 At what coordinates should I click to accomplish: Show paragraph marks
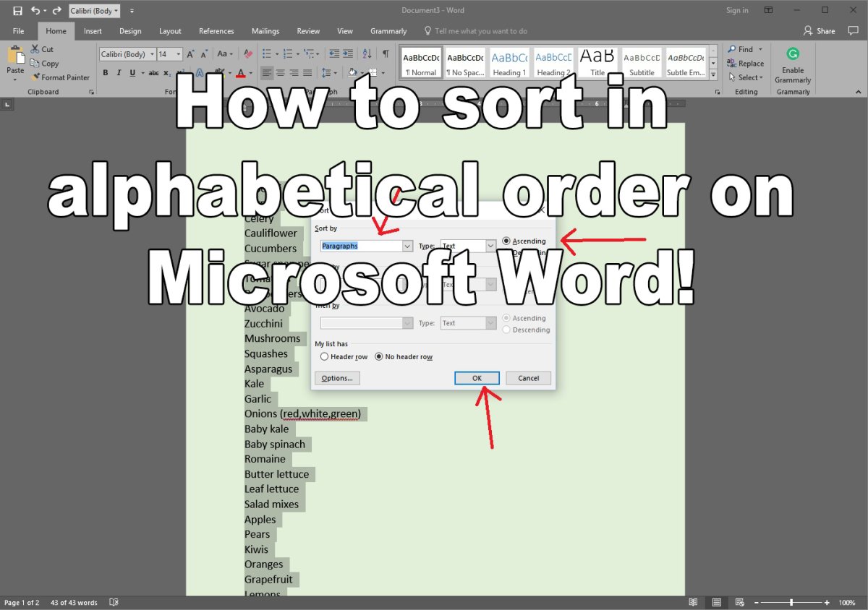pos(386,54)
